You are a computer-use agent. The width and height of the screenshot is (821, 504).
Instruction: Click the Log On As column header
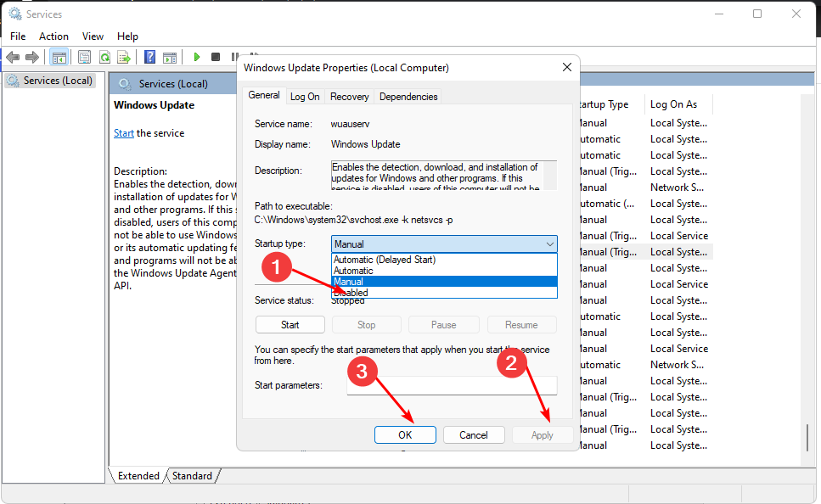click(673, 104)
